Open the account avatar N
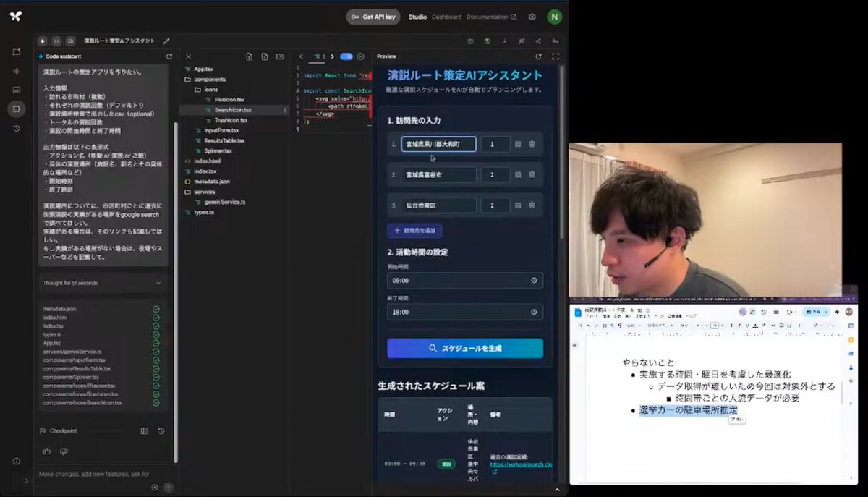 click(x=554, y=17)
